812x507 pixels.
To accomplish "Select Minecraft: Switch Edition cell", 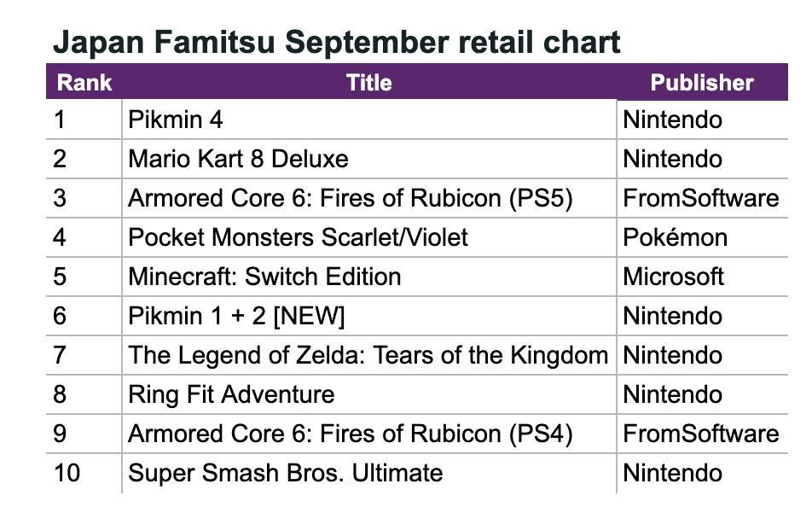I will 264,277.
